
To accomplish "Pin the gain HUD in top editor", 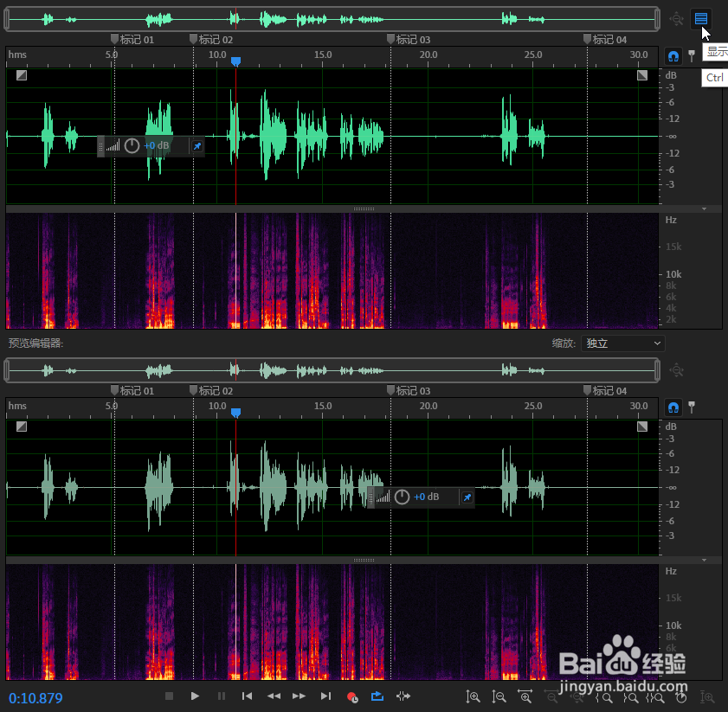I will point(197,146).
